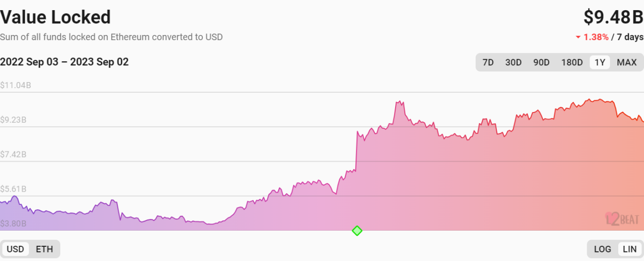644x261 pixels.
Task: Click the $9.48B total value
Action: [x=613, y=17]
